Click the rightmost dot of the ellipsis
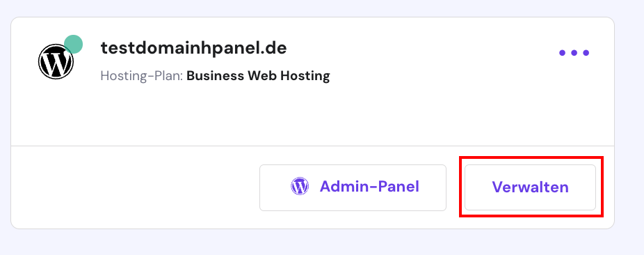 [586, 53]
